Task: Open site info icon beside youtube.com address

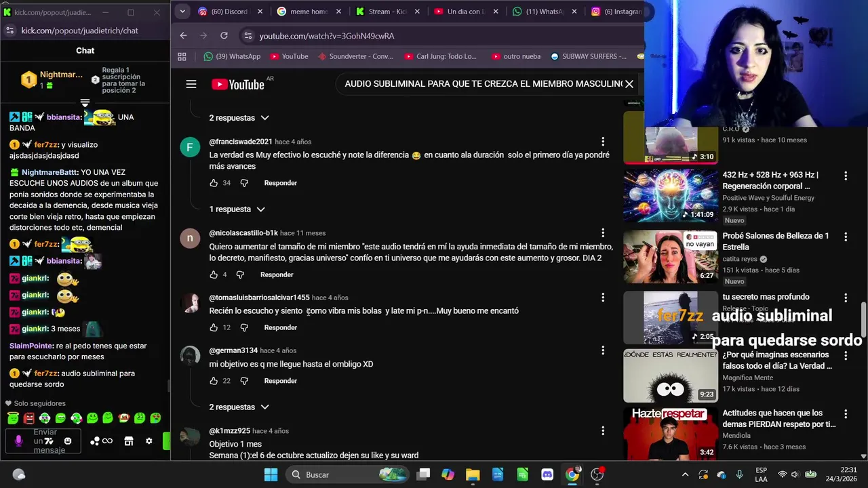Action: click(x=247, y=36)
